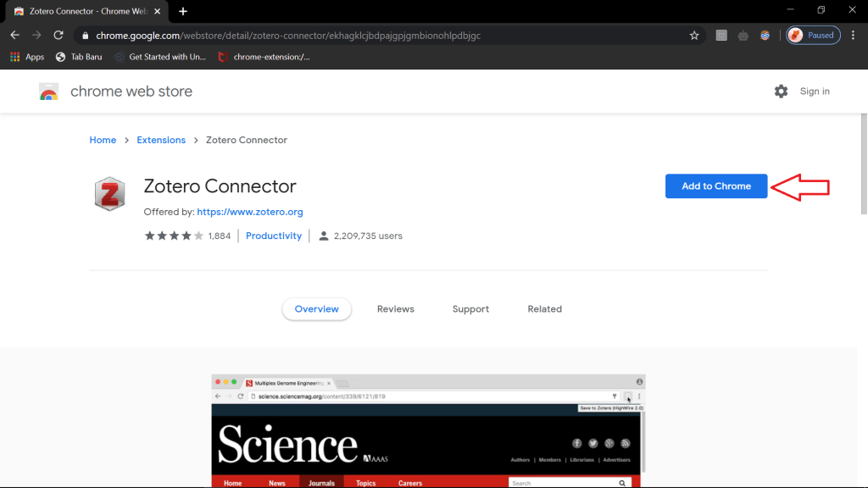Select the Overview tab

(316, 309)
